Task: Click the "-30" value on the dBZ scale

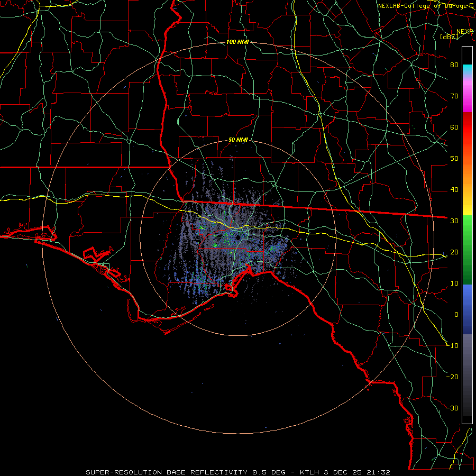Action: [x=452, y=408]
